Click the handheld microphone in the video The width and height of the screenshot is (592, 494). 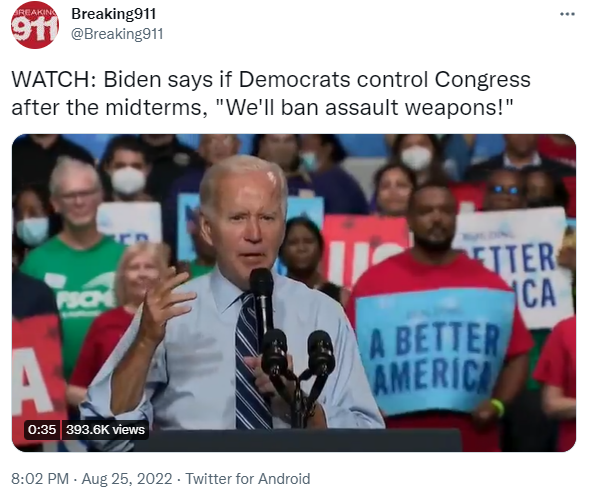pos(262,302)
